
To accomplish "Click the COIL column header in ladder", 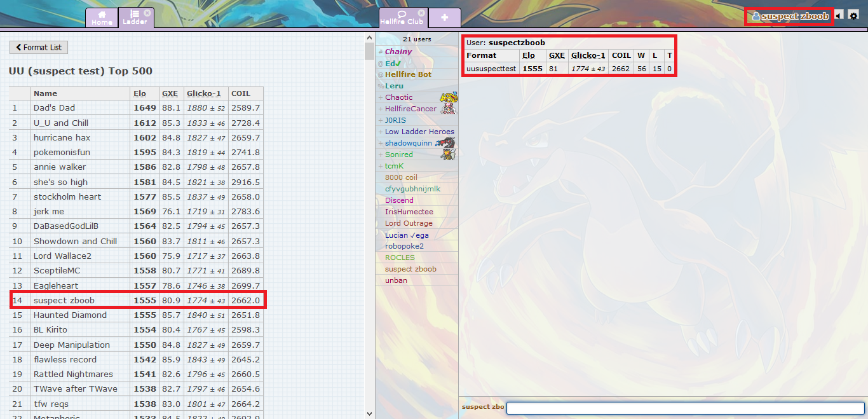I will click(x=241, y=93).
